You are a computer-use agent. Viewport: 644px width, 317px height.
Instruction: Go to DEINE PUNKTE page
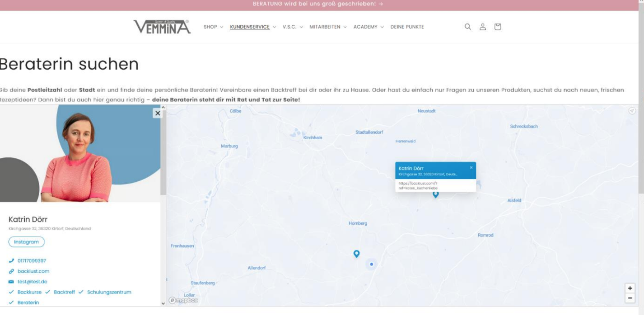[407, 27]
